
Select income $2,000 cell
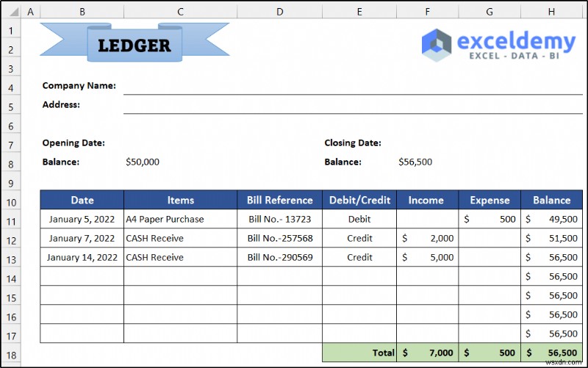(x=428, y=238)
